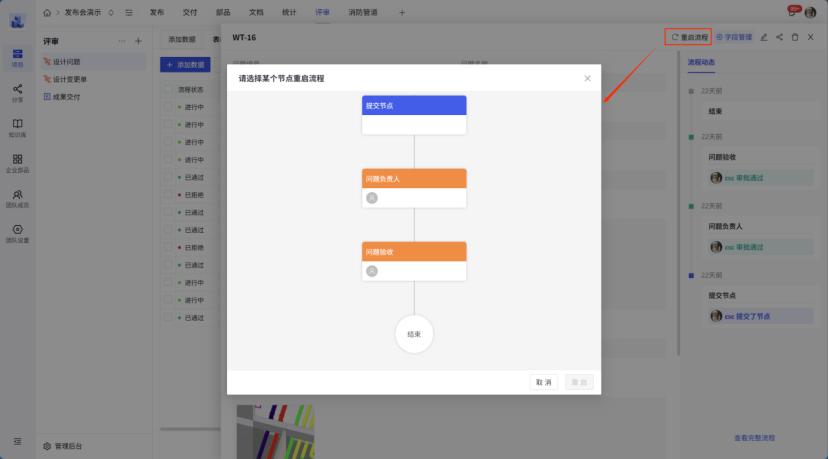Click 取消 button in restart dialog
This screenshot has height=459, width=829.
point(544,382)
